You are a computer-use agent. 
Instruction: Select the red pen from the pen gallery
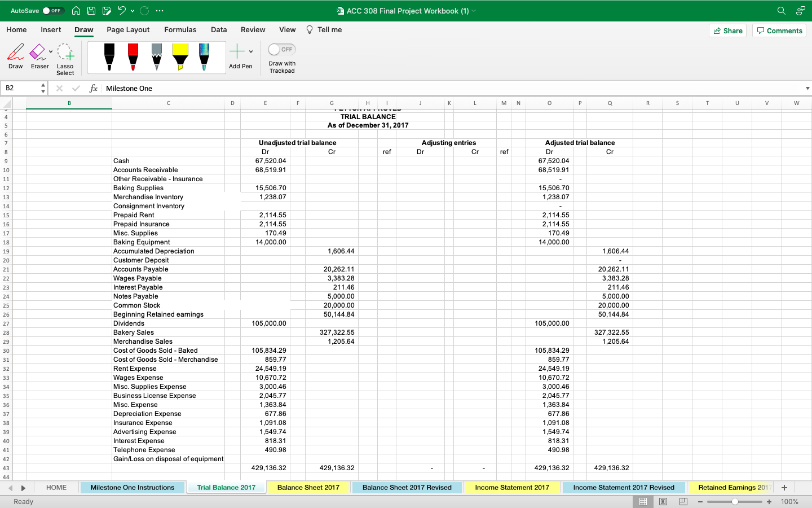[133, 55]
